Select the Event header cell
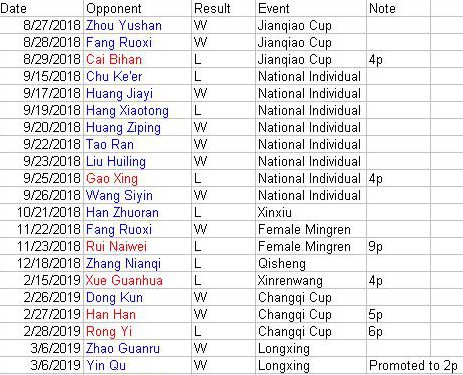Screen dimensions: 463x375 point(311,8)
